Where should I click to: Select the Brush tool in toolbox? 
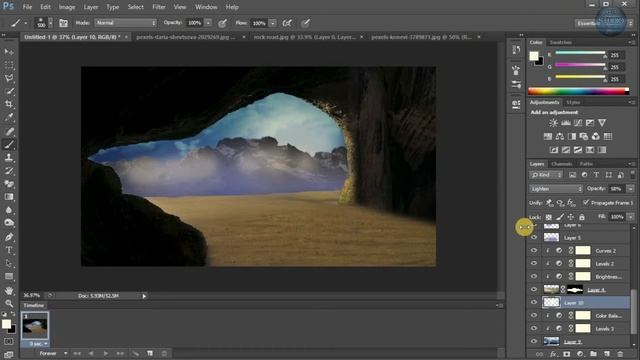click(x=9, y=144)
